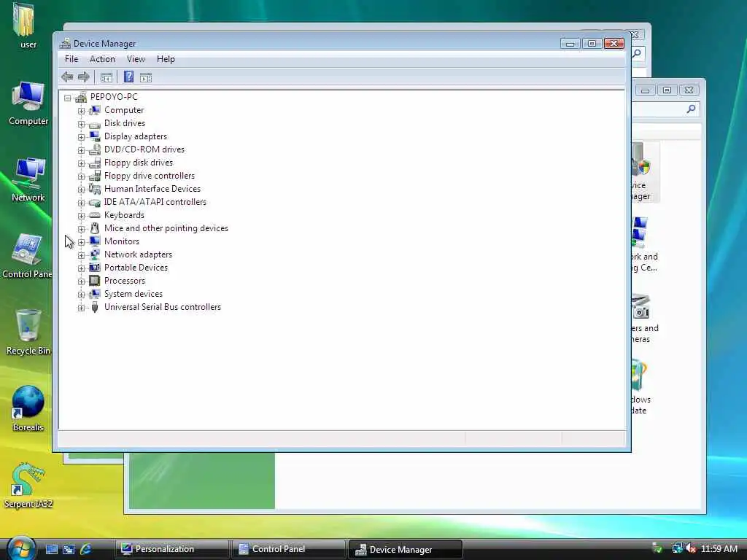Select the IDE ATA/ATAPI controllers icon
Screen dimensions: 747x560
pyautogui.click(x=95, y=203)
